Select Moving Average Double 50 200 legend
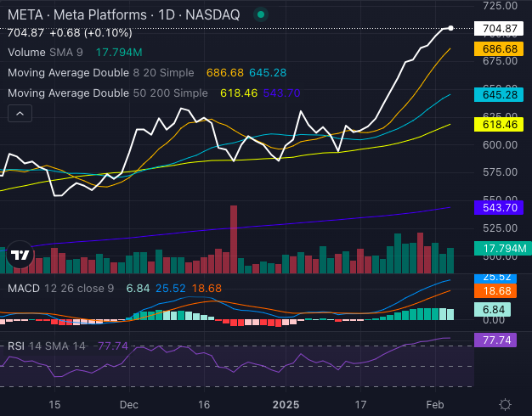Screen dimensions: 532x416 click(107, 93)
